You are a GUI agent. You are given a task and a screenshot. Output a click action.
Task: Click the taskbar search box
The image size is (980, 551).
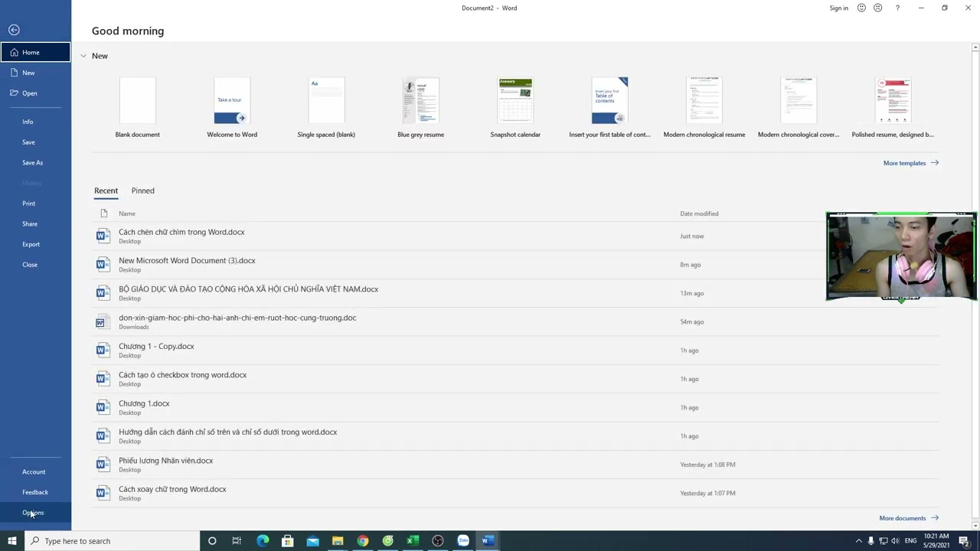coord(112,541)
